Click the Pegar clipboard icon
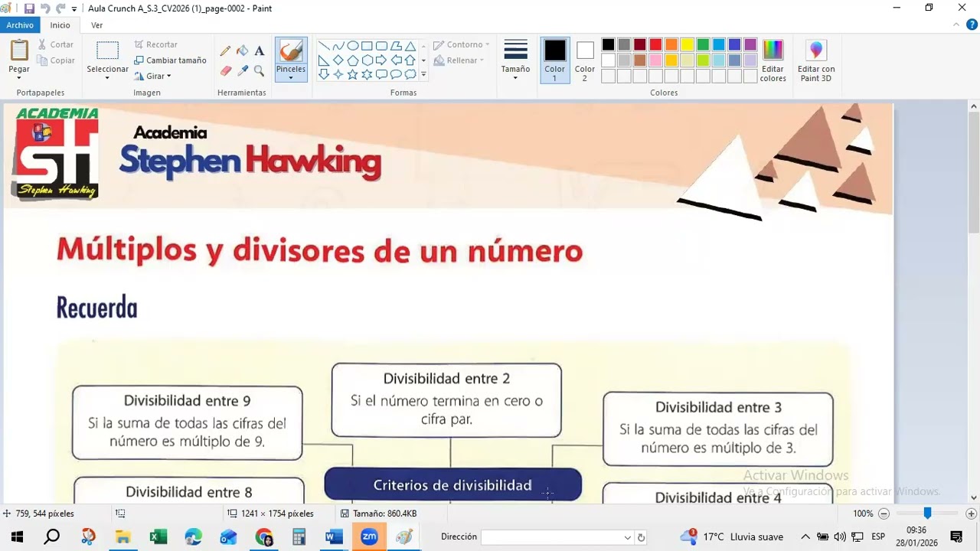The image size is (980, 551). coord(19,51)
